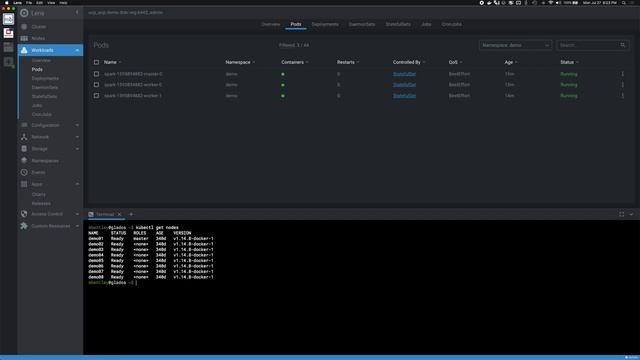
Task: Open macOS Spotlight search
Action: [624, 3]
